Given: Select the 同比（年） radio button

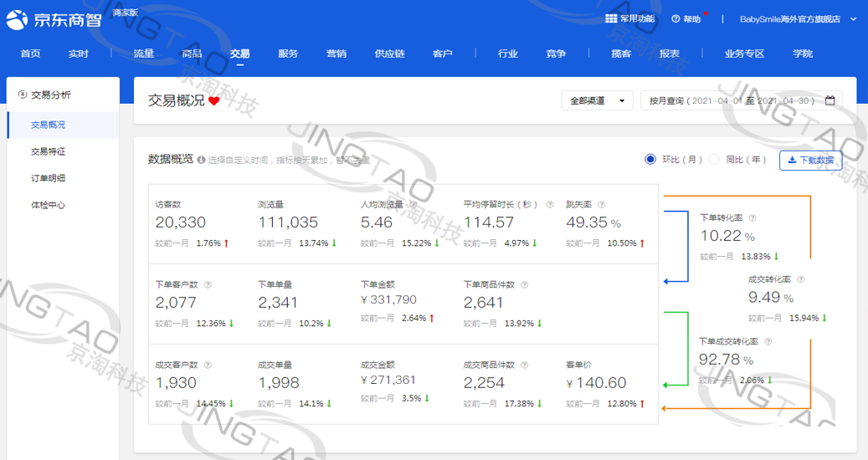Looking at the screenshot, I should pos(714,159).
